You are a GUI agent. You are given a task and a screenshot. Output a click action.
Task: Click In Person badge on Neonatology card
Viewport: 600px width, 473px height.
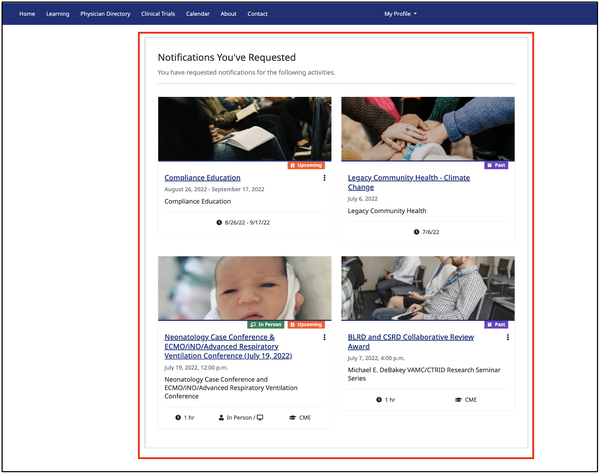tap(266, 325)
